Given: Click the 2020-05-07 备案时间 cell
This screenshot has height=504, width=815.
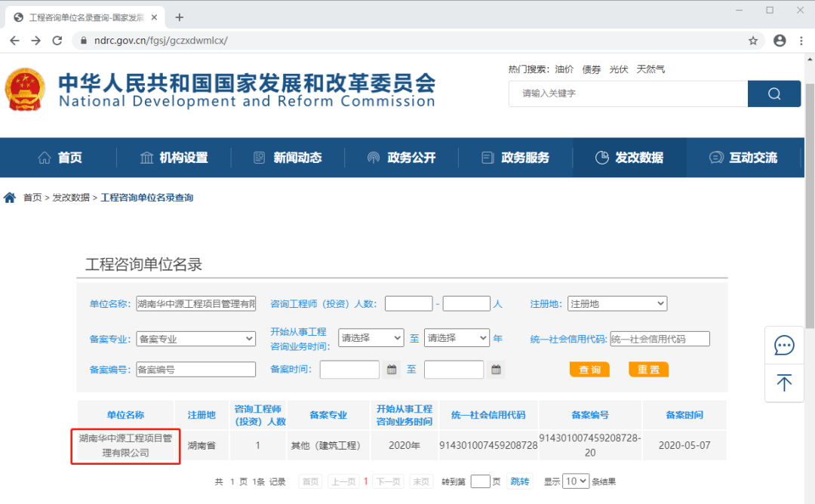Looking at the screenshot, I should pyautogui.click(x=684, y=445).
